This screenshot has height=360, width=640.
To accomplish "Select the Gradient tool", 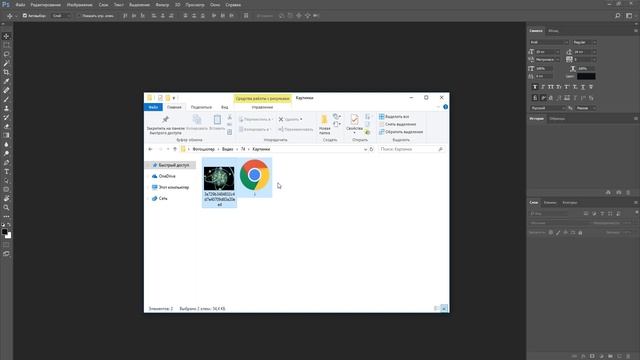I will (6, 136).
